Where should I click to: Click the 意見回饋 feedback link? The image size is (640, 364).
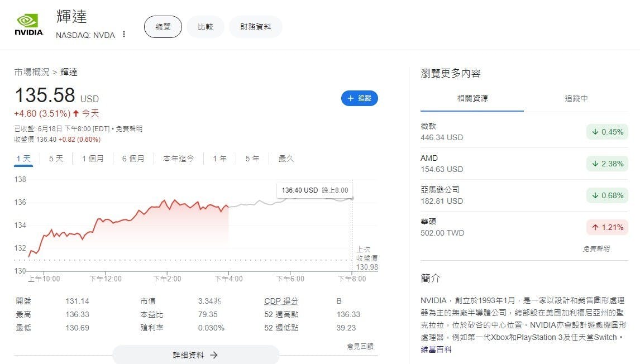(360, 347)
